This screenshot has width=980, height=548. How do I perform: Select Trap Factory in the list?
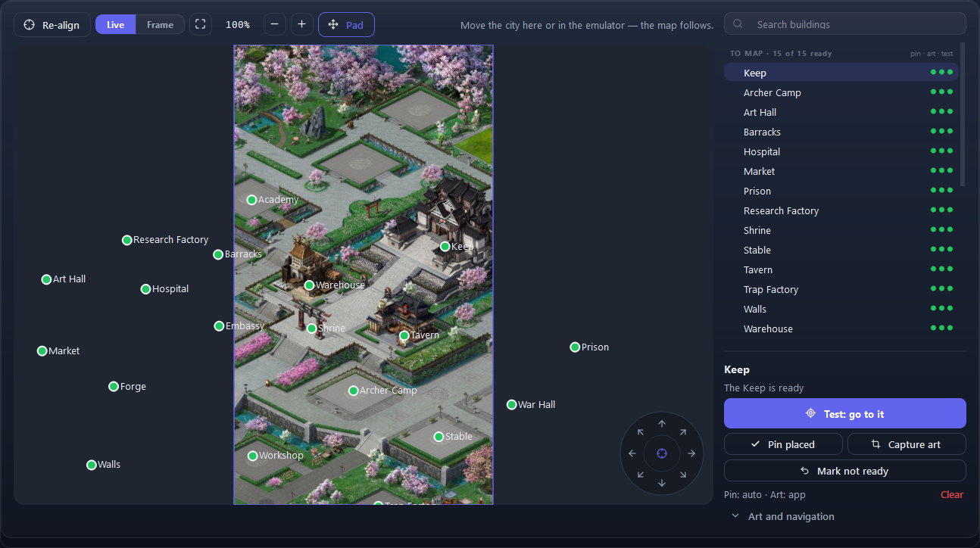841,289
